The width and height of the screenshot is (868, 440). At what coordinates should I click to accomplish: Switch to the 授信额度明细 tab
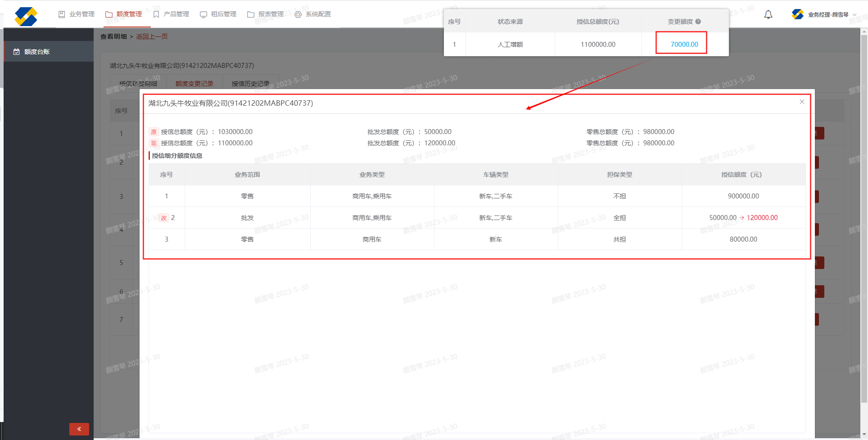click(x=138, y=84)
